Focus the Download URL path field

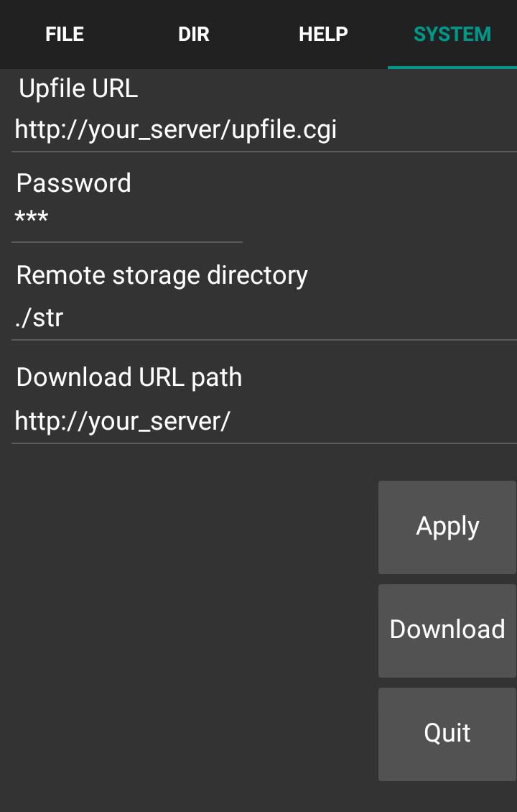click(264, 422)
